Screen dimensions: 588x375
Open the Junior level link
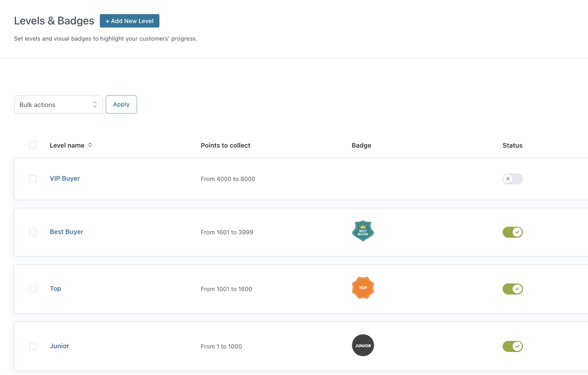tap(60, 346)
